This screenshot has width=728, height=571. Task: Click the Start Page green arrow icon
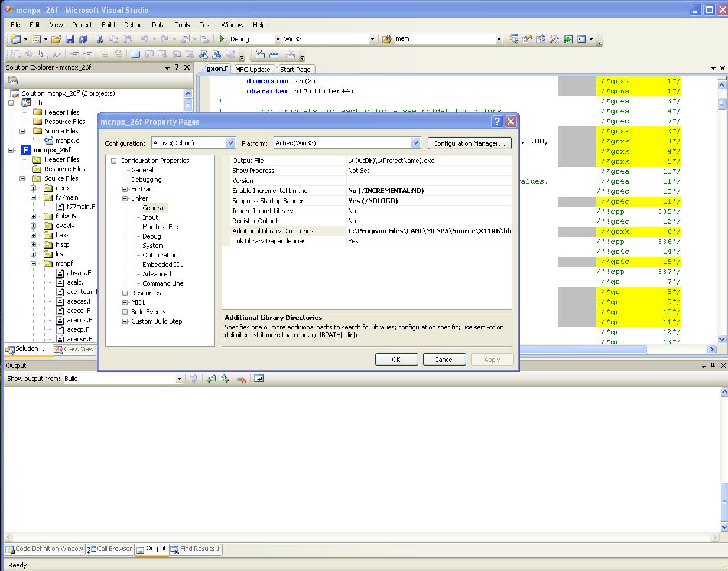coord(568,39)
